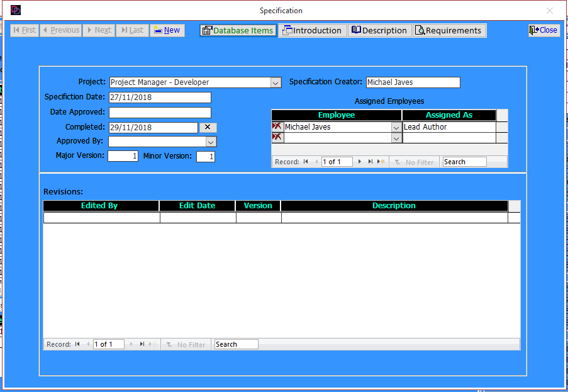Screen dimensions: 568x392
Task: Delete the Michael Javes assigned employee row
Action: pos(277,126)
